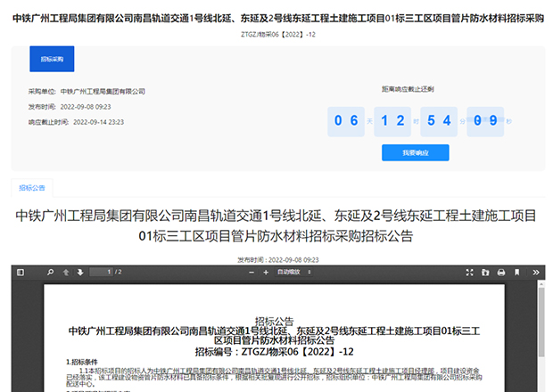Click the countdown hours box 12
The image size is (553, 392).
tap(392, 121)
